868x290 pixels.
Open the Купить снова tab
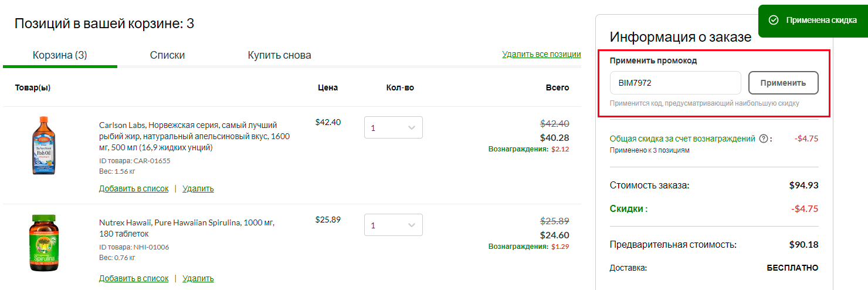coord(279,55)
